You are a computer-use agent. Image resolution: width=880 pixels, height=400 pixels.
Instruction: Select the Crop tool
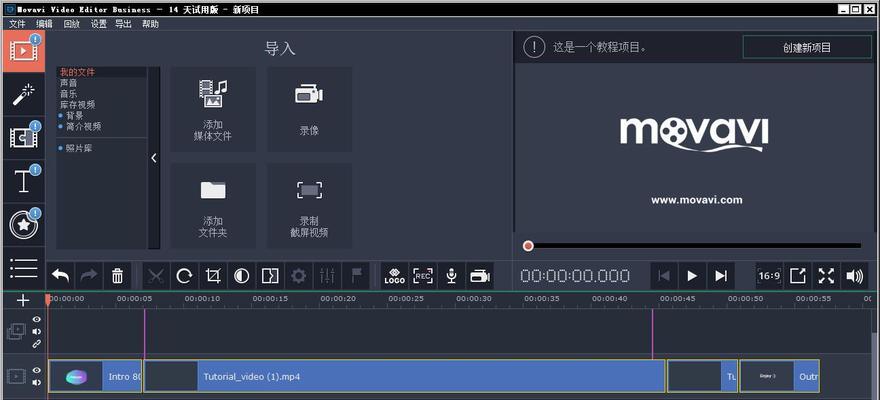point(213,275)
